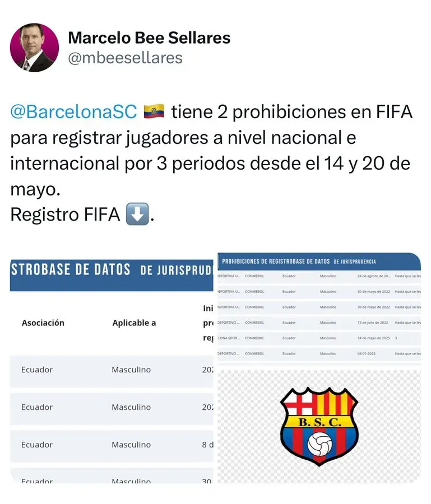Click first Ecuador cell in left table
431x504 pixels.
click(37, 370)
